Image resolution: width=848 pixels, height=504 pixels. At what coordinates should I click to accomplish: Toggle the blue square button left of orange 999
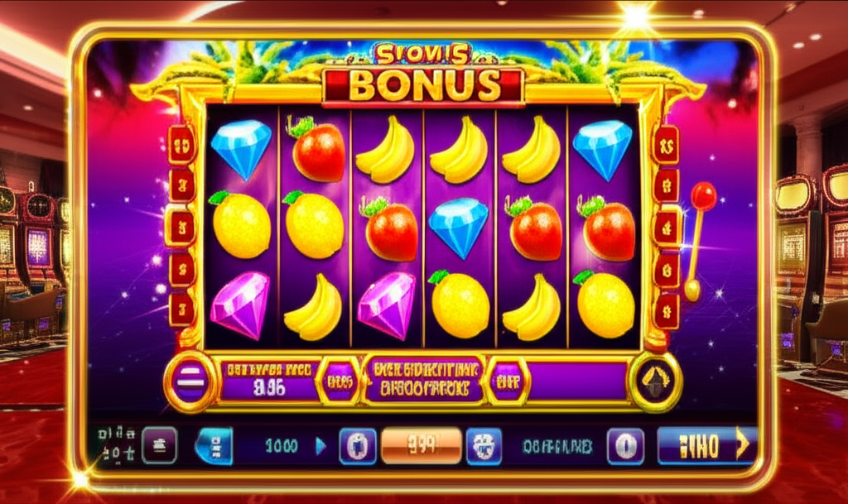tap(358, 446)
